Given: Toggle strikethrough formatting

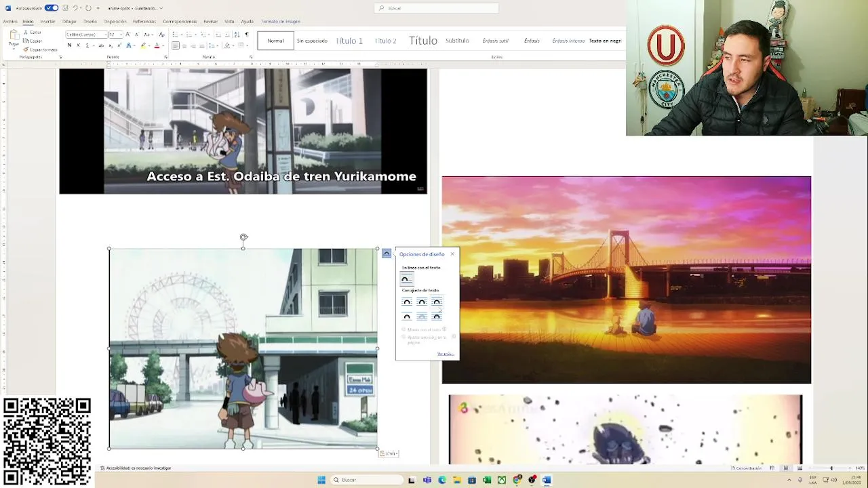Looking at the screenshot, I should tap(101, 45).
